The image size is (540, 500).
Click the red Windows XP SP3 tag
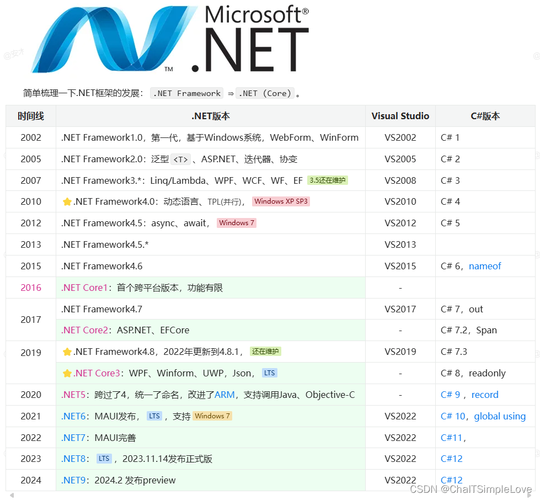pyautogui.click(x=281, y=201)
